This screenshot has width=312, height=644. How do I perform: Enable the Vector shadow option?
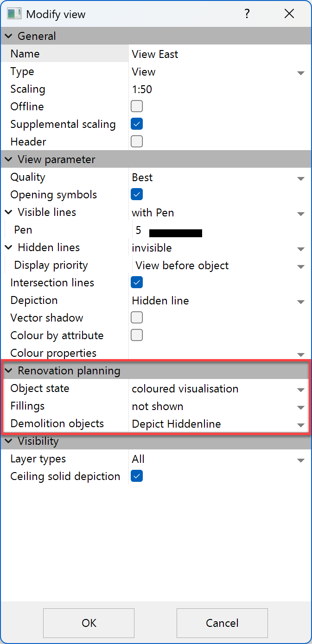click(136, 317)
